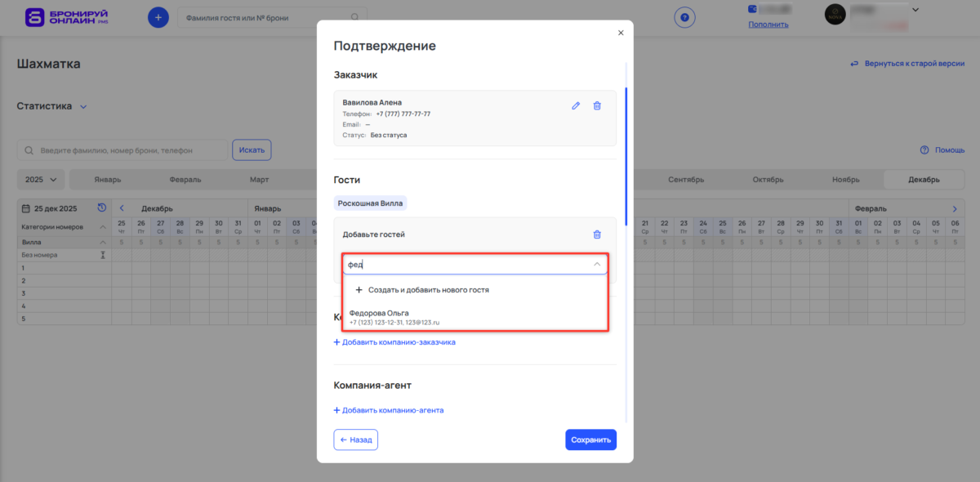Click the Назад button

pos(355,440)
